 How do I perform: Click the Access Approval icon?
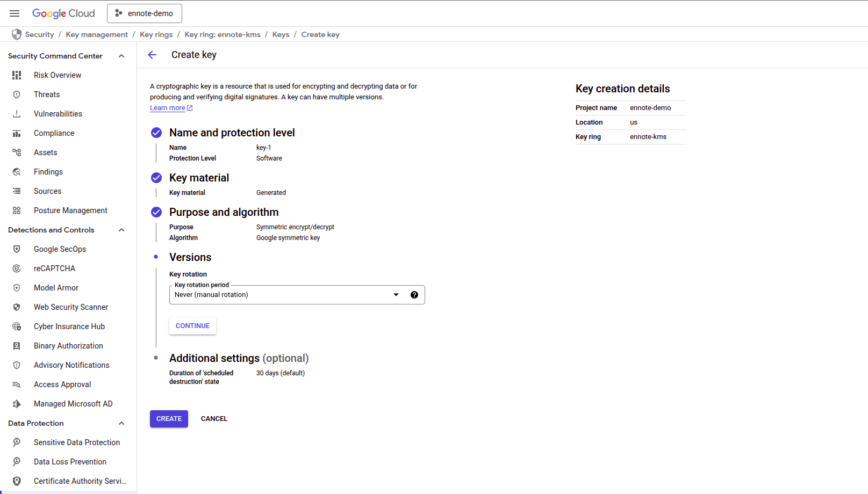pos(17,384)
